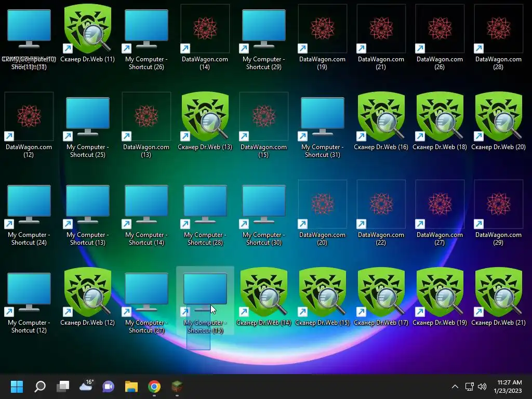The height and width of the screenshot is (399, 532).
Task: Select Сканер Dr.Web (16) icon
Action: [381, 121]
